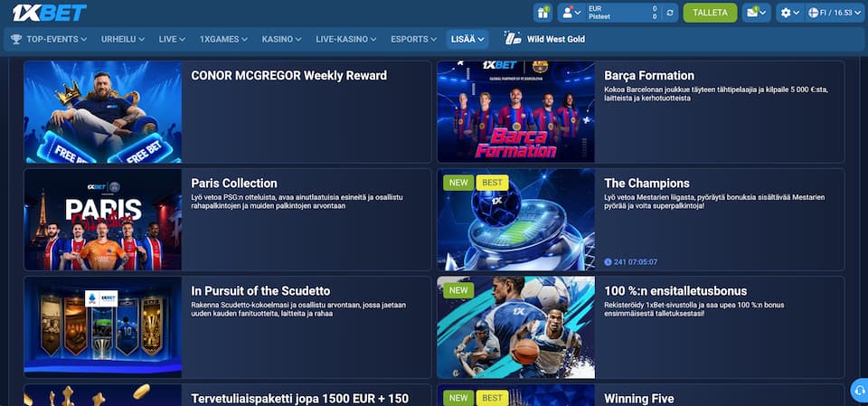Read the Barça Formation description text
This screenshot has width=868, height=406.
click(716, 94)
